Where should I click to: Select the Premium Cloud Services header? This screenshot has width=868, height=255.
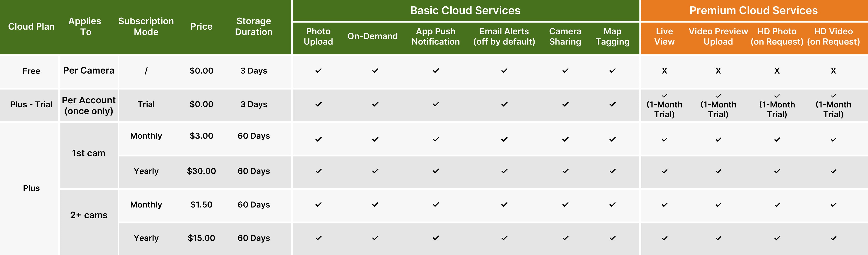(x=753, y=10)
